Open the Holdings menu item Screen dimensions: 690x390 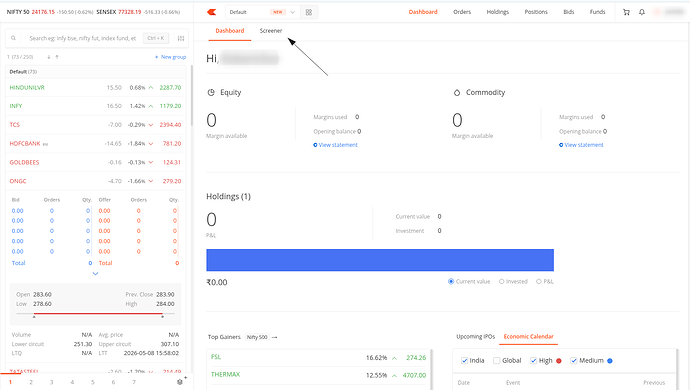(x=498, y=12)
